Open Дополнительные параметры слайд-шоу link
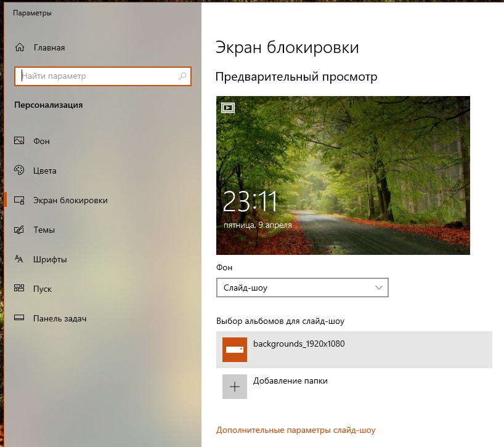This screenshot has height=447, width=504. (x=296, y=430)
